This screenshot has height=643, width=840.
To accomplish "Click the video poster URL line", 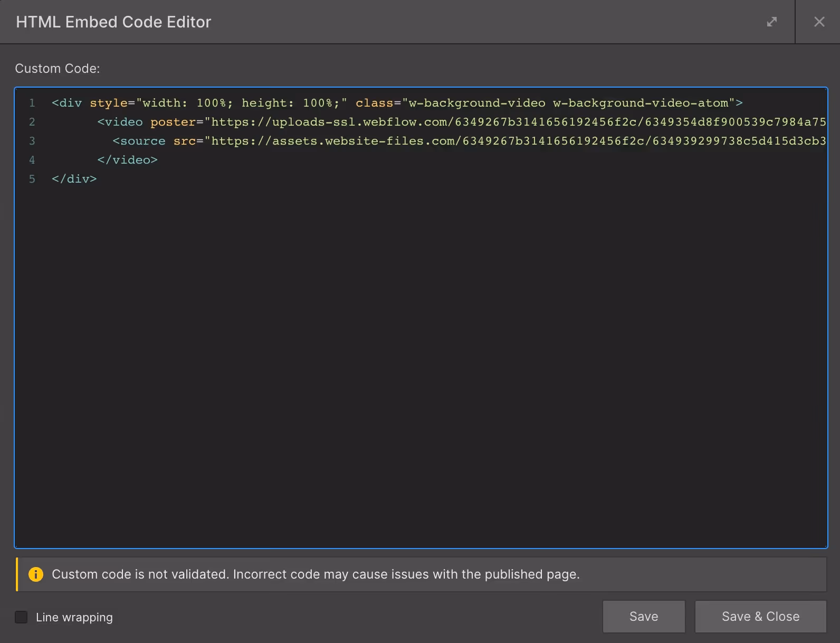I will [462, 122].
